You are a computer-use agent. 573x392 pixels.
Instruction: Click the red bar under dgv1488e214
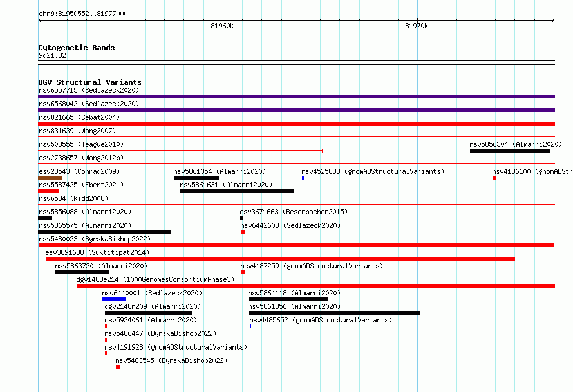(315, 286)
